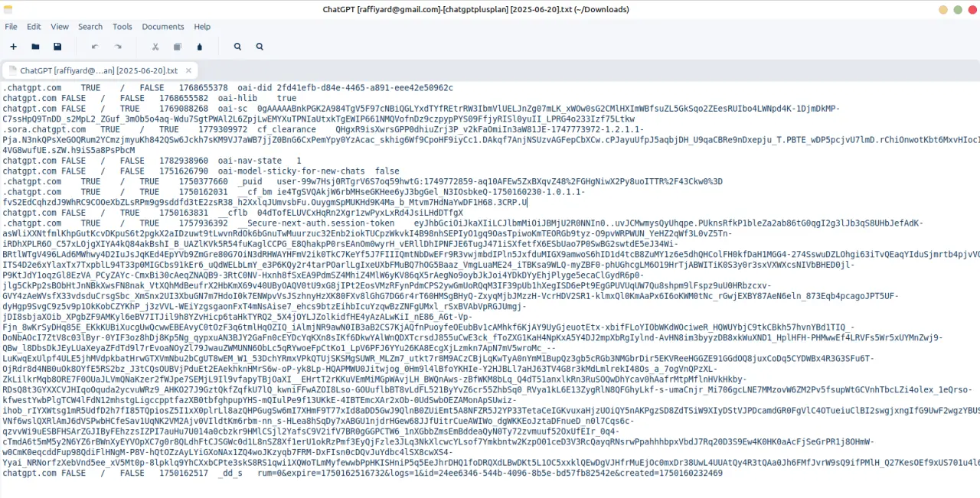Screen dimensions: 980x498
Task: Open Find with the first magnifier icon
Action: [237, 47]
